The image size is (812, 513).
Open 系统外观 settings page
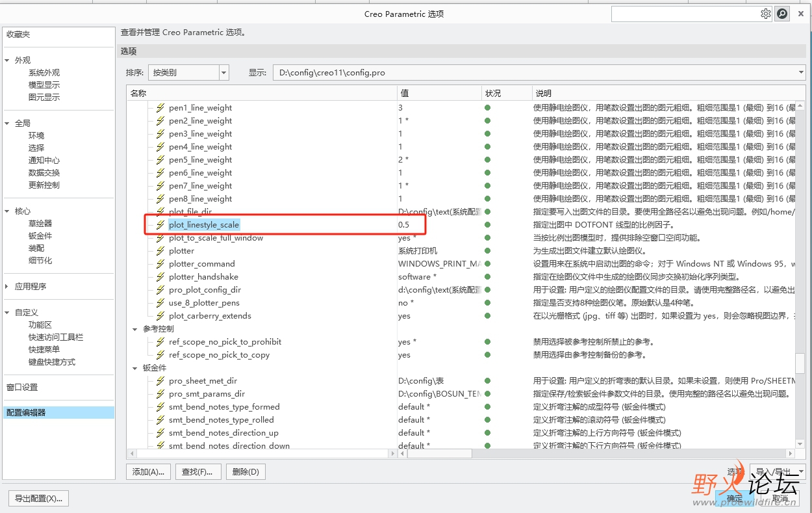pos(44,73)
